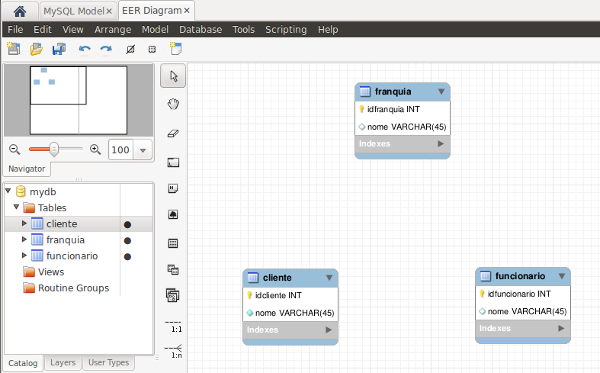Click the zoom out magnifier icon
This screenshot has width=600, height=373.
click(15, 149)
